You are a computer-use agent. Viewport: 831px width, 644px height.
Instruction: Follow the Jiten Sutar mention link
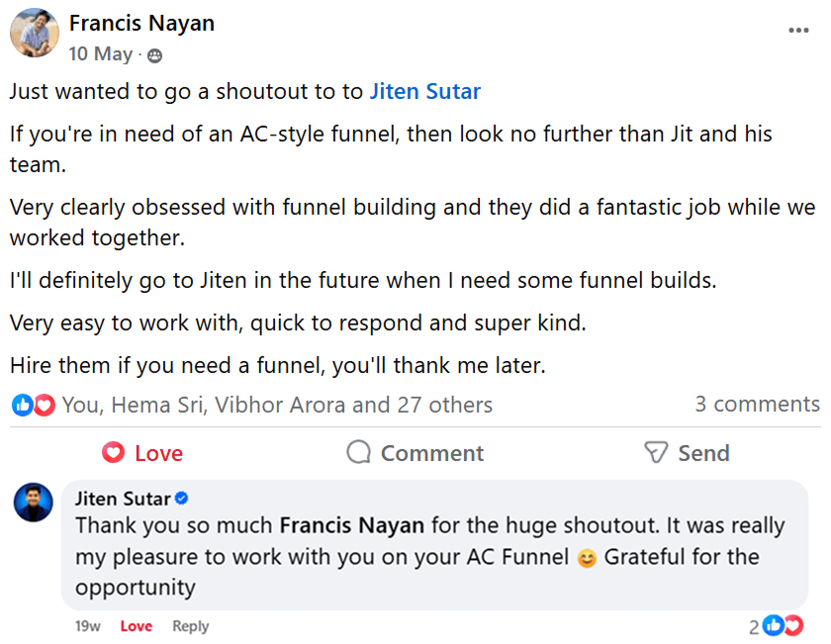click(x=424, y=92)
